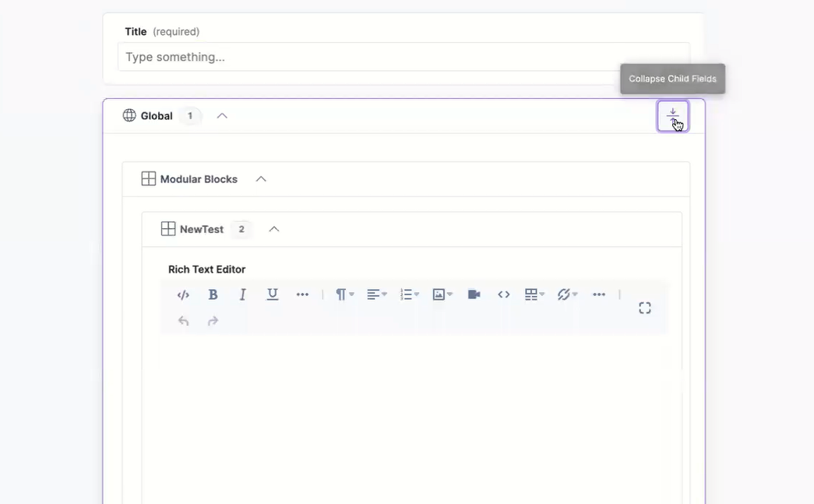The height and width of the screenshot is (504, 814).
Task: Toggle HTML source code view
Action: tap(183, 294)
